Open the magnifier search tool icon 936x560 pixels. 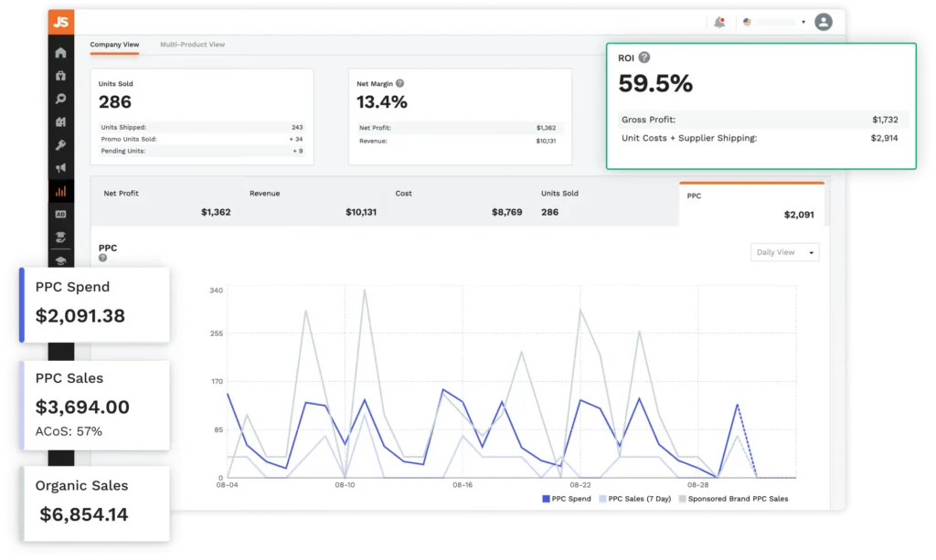(x=60, y=99)
